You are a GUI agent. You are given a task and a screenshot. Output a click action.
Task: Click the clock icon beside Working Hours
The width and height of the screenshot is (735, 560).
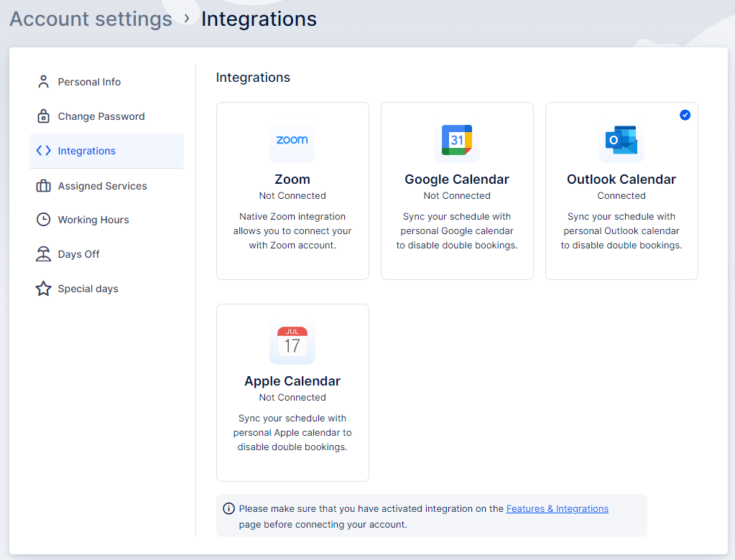pos(43,220)
